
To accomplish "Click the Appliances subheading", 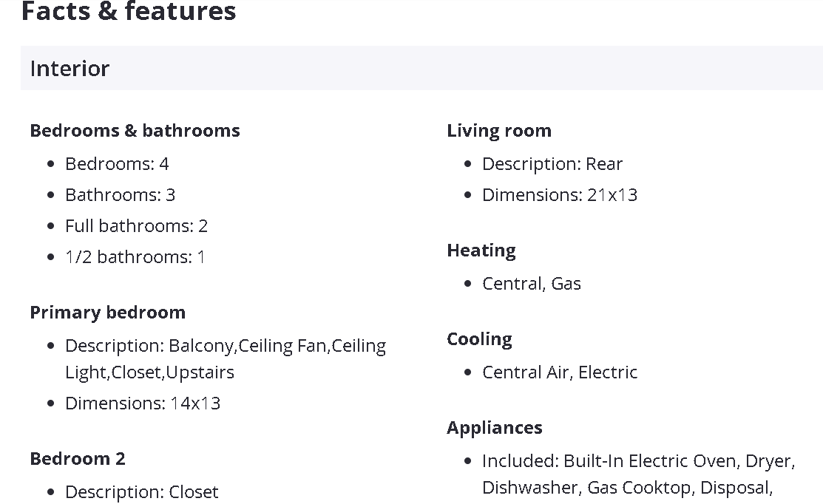I will point(495,428).
